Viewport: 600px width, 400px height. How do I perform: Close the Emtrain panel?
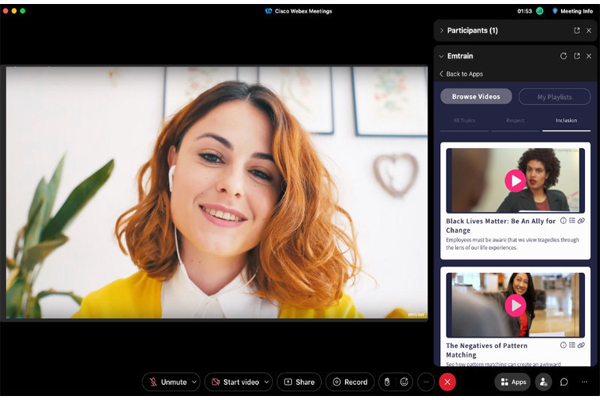pos(589,56)
